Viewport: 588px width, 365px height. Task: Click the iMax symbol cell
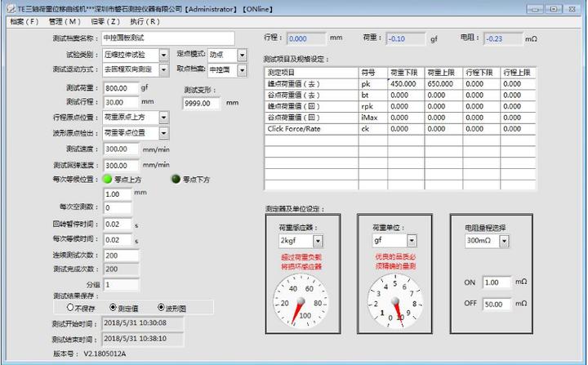click(x=373, y=118)
